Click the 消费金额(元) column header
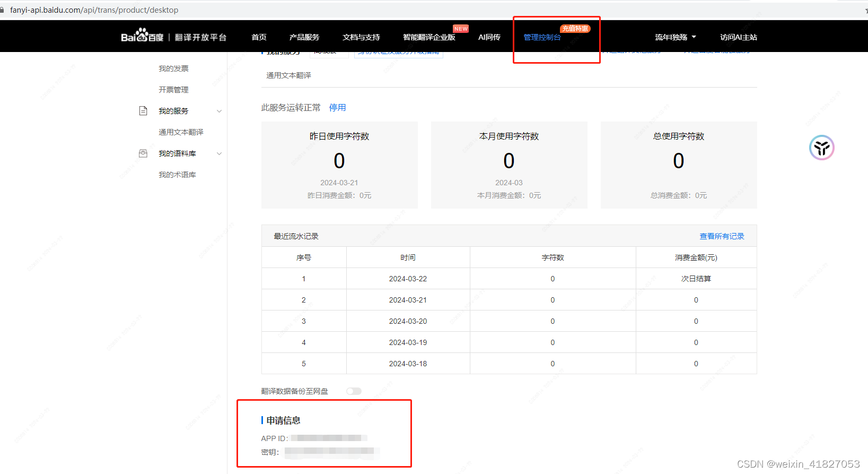This screenshot has height=474, width=868. click(696, 257)
